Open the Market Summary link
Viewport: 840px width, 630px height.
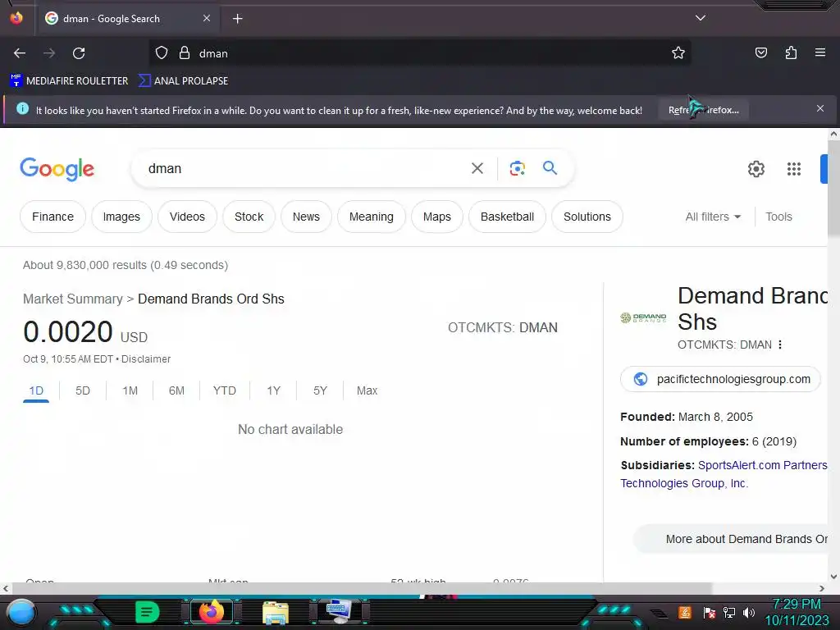tap(73, 299)
